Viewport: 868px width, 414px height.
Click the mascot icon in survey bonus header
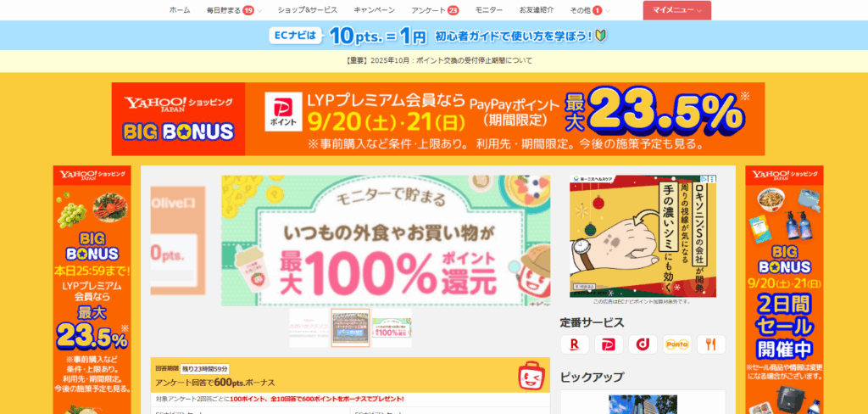(x=531, y=375)
